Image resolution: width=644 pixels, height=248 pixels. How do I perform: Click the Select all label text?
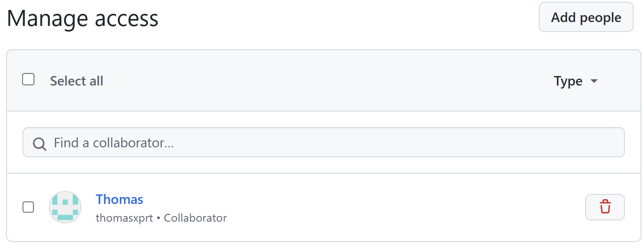pos(77,81)
